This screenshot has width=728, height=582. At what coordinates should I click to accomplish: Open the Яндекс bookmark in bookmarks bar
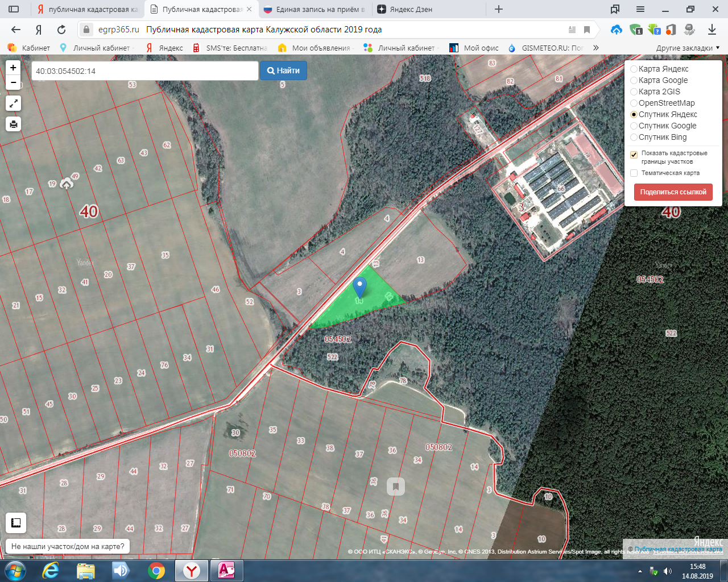(x=164, y=48)
